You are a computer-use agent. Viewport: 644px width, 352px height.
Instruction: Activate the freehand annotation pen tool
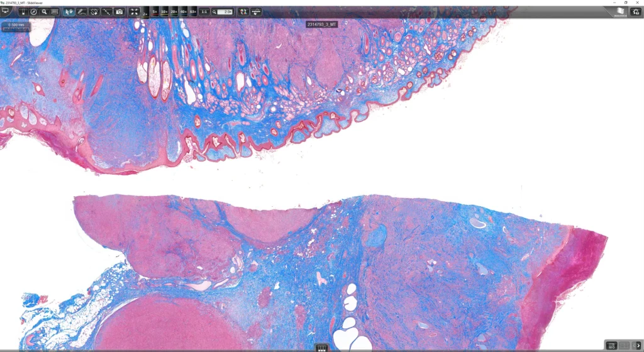coord(81,12)
